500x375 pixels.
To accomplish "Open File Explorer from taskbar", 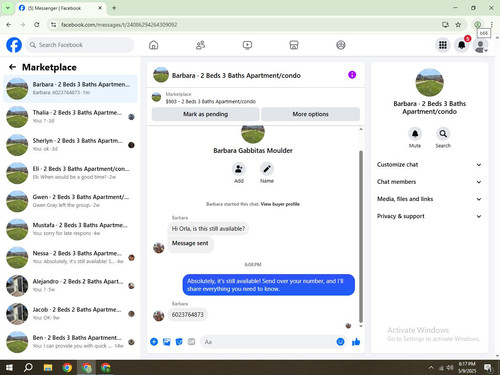I will 48,367.
